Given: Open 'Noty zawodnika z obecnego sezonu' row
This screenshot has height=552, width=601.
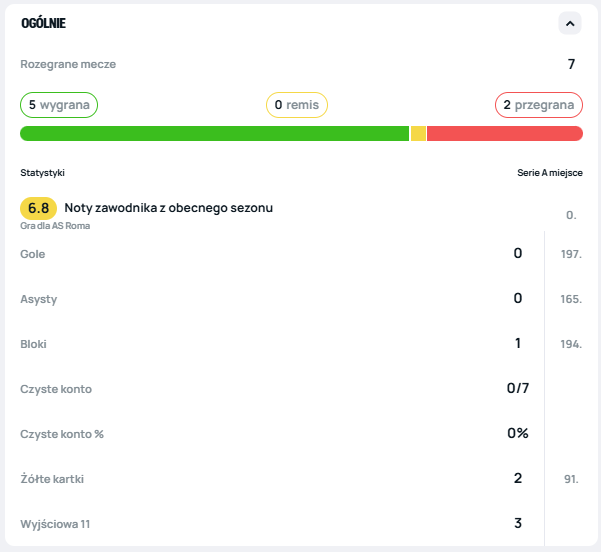Looking at the screenshot, I should (x=168, y=208).
